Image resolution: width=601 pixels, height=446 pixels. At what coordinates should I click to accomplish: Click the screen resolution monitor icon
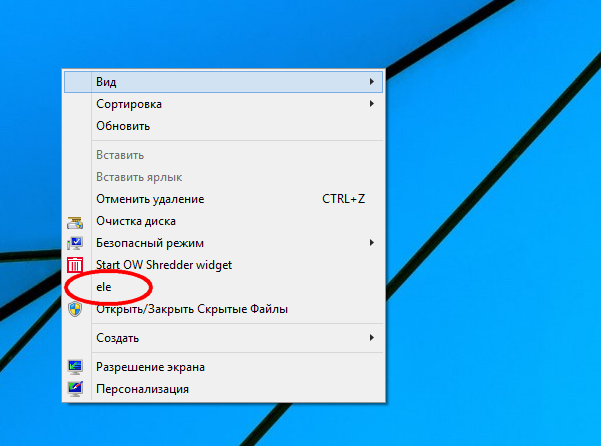(x=75, y=367)
